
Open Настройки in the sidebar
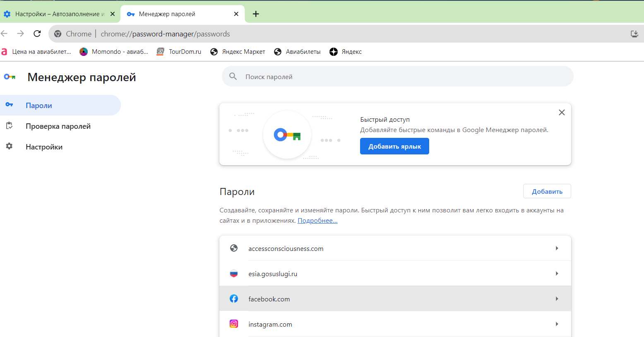60,147
